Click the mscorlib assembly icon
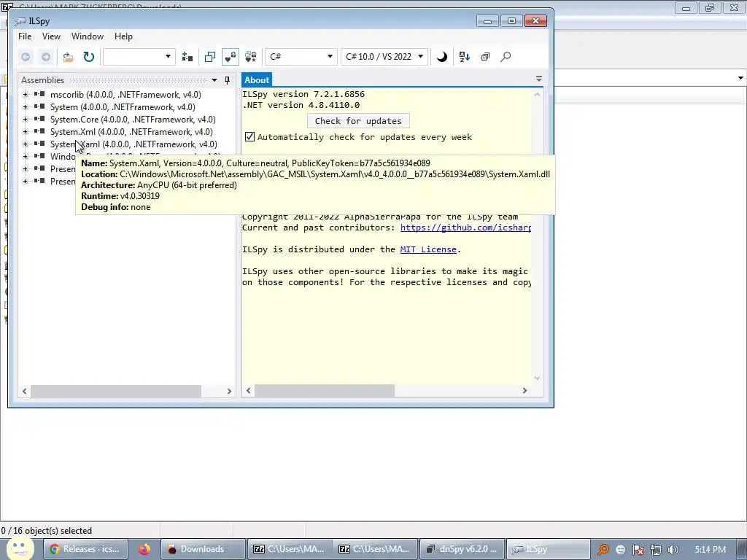The width and height of the screenshot is (747, 560). coord(39,94)
